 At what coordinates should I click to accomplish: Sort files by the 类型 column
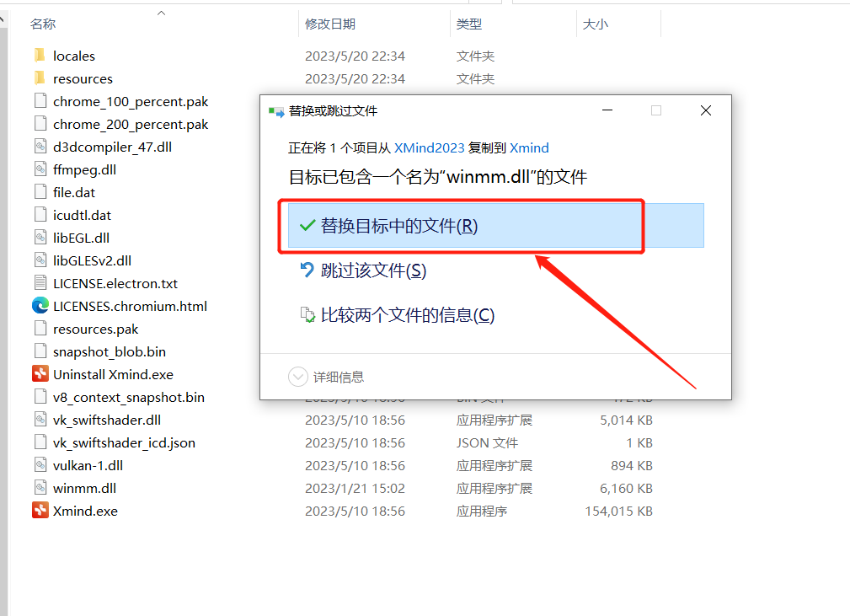(x=469, y=24)
